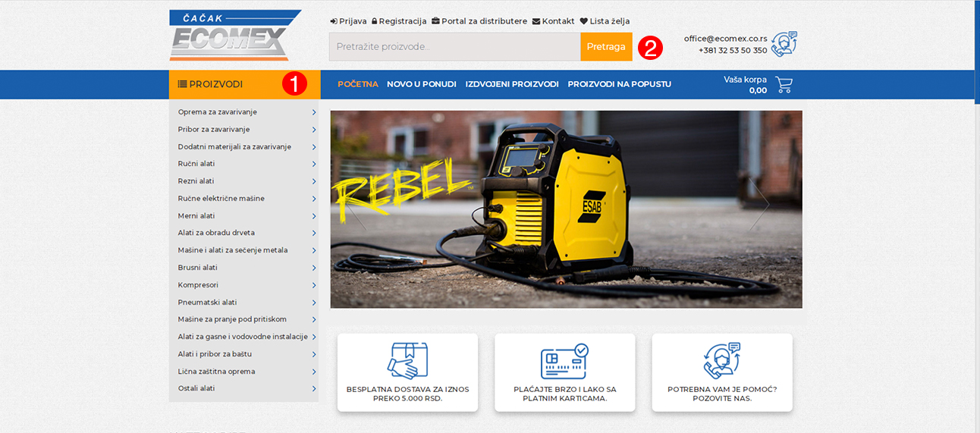
Task: Click the Ecomex Čačak logo
Action: [x=235, y=35]
